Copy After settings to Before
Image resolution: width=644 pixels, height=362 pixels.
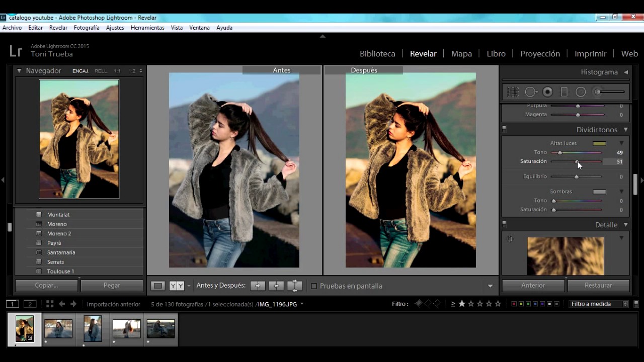[276, 286]
